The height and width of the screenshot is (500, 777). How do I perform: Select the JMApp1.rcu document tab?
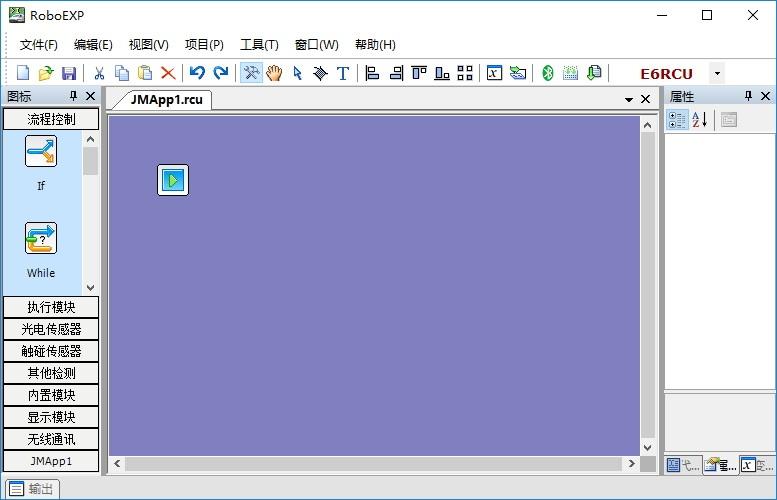pyautogui.click(x=166, y=100)
